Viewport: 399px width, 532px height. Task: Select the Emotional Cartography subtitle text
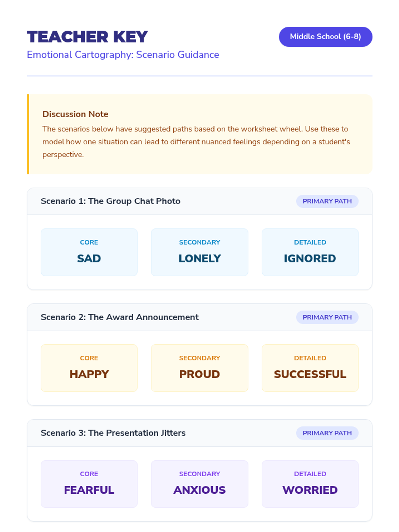coord(123,55)
